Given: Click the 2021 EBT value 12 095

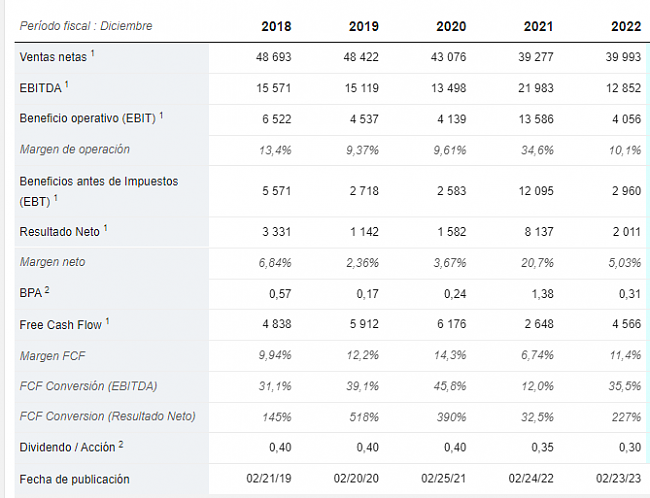Looking at the screenshot, I should 536,191.
